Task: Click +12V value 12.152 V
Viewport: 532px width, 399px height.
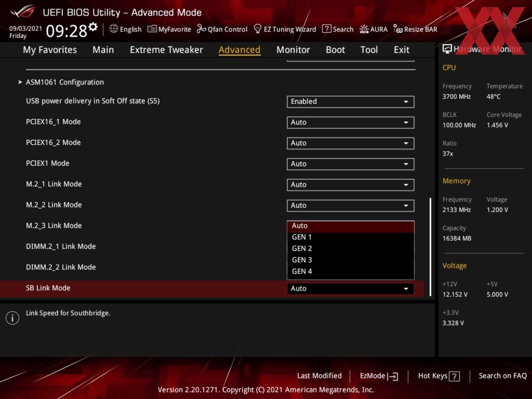Action: pos(455,295)
